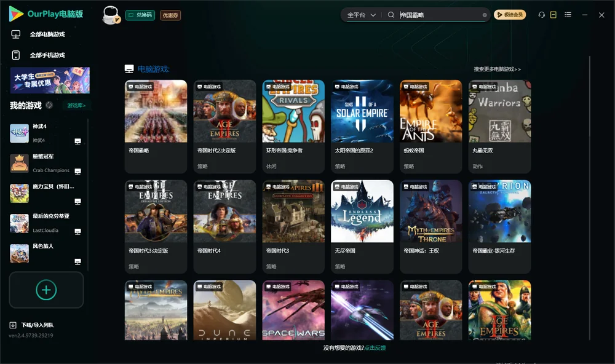Screen dimensions: 615x364
Task: Focus the search field containing 帝国霸略
Action: [439, 15]
